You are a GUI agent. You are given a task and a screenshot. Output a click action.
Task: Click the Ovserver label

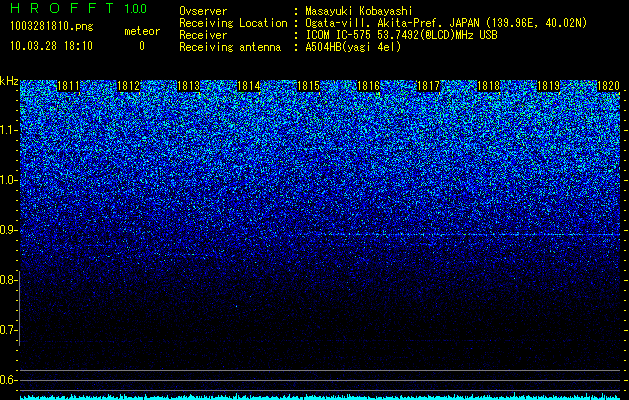203,11
